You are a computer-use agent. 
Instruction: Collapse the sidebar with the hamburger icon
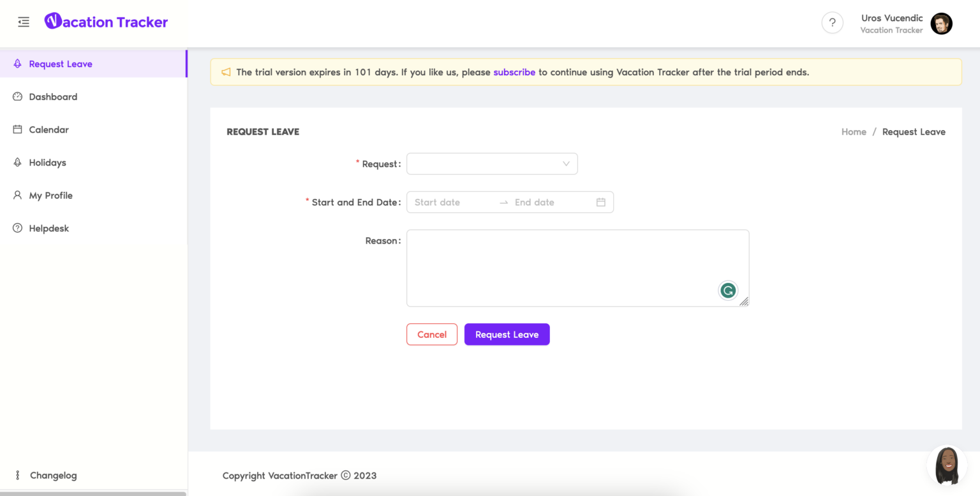pyautogui.click(x=24, y=22)
